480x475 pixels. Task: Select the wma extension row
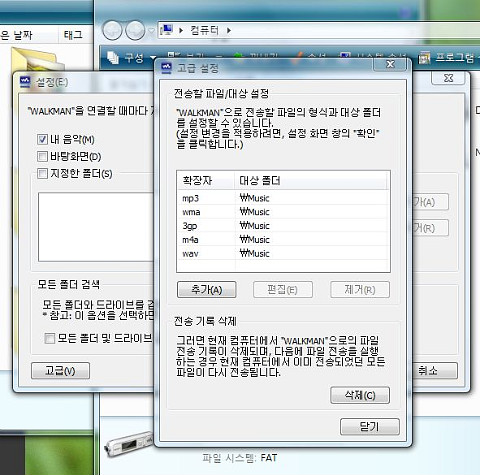tap(283, 212)
